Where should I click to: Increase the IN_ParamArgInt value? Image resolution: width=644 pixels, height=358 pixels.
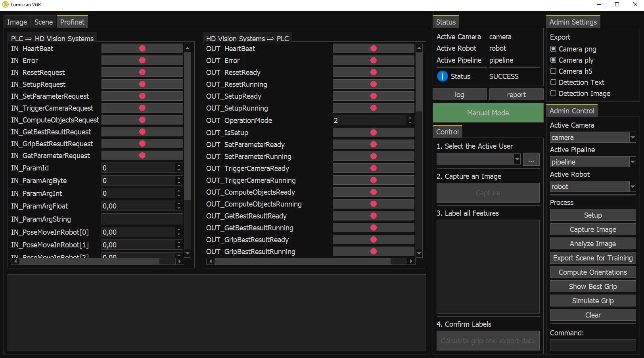(x=179, y=191)
